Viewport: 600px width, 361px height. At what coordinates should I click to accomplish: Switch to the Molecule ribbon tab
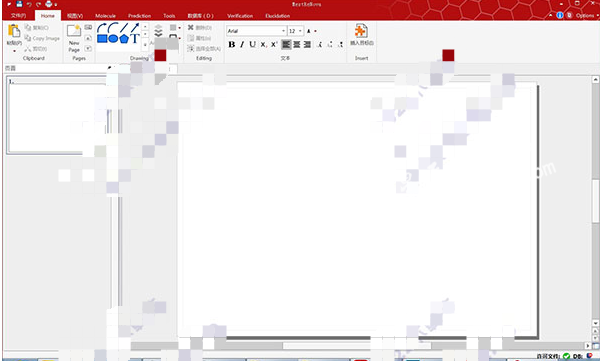(105, 16)
